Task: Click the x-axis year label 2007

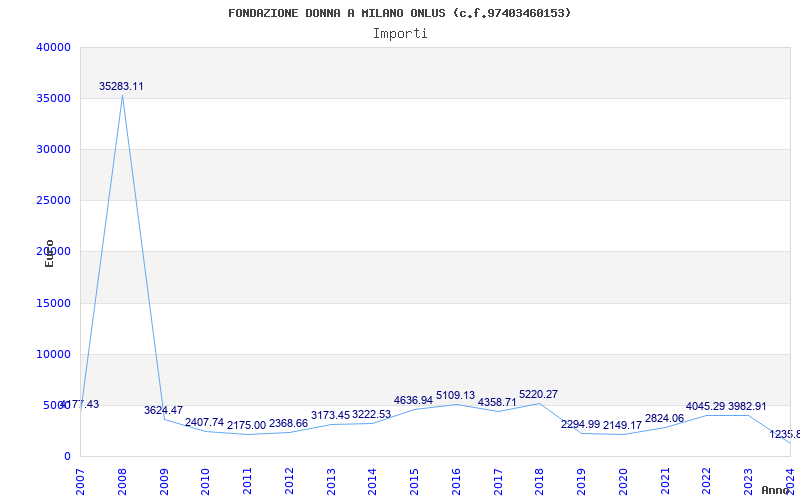Action: 80,482
